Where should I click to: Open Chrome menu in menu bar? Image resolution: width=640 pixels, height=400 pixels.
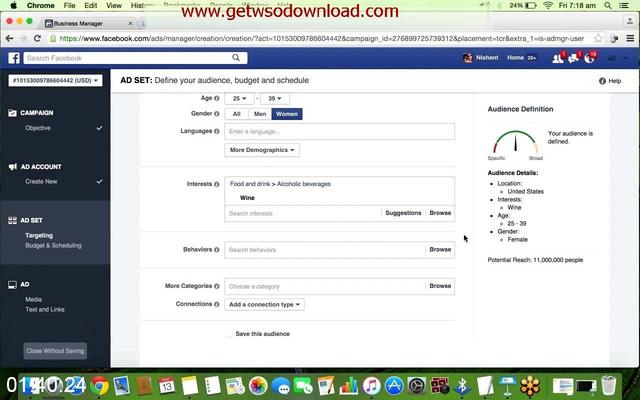coord(40,5)
